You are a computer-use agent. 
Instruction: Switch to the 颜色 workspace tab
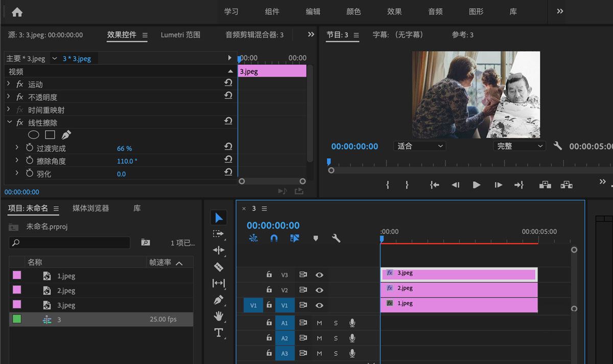pyautogui.click(x=353, y=11)
